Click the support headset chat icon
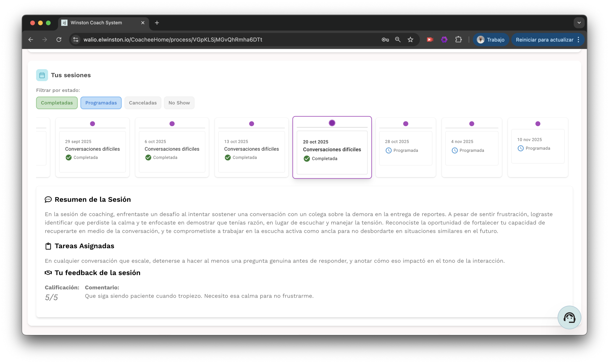 pyautogui.click(x=569, y=317)
